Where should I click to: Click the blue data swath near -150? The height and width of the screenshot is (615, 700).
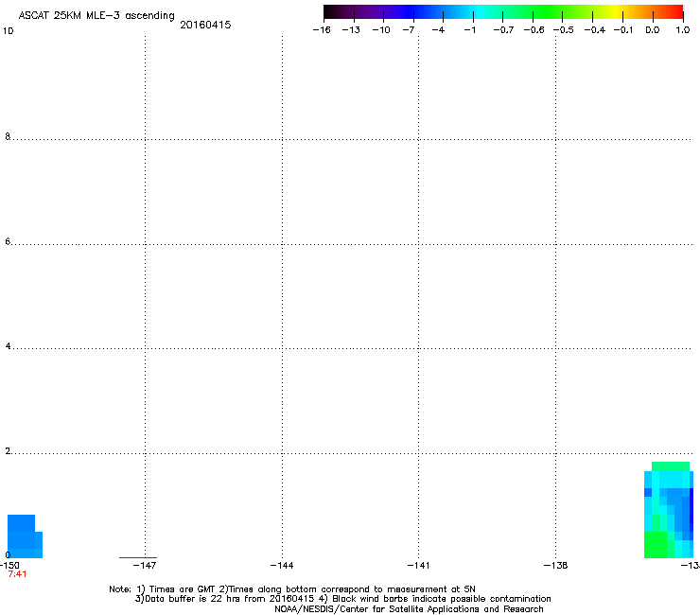pos(25,536)
